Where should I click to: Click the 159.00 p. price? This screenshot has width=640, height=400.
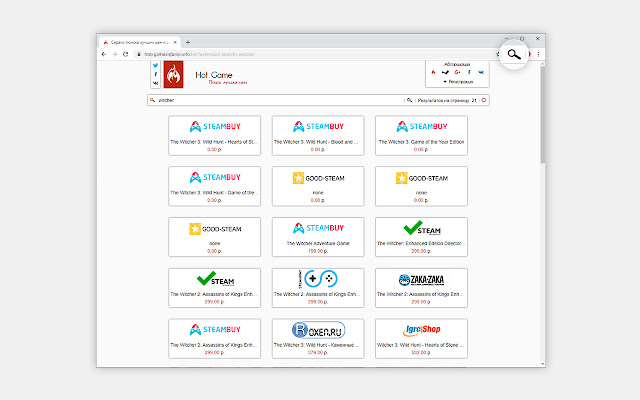point(318,251)
